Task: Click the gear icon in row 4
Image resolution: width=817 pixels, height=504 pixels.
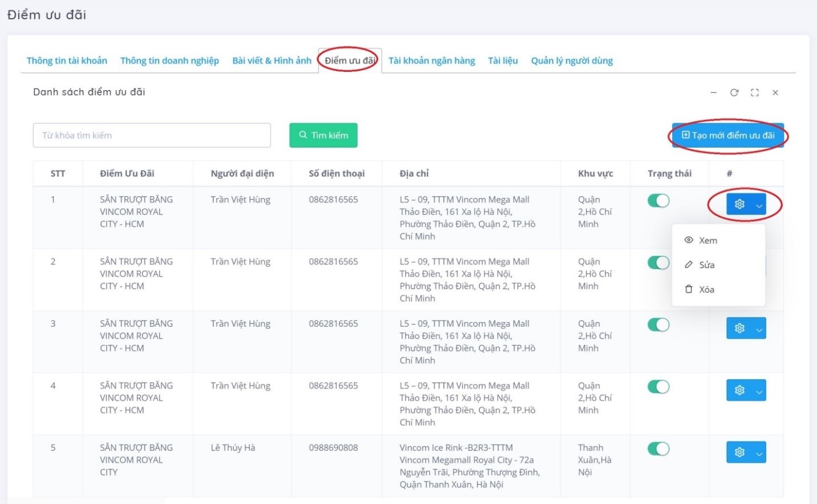Action: [739, 391]
